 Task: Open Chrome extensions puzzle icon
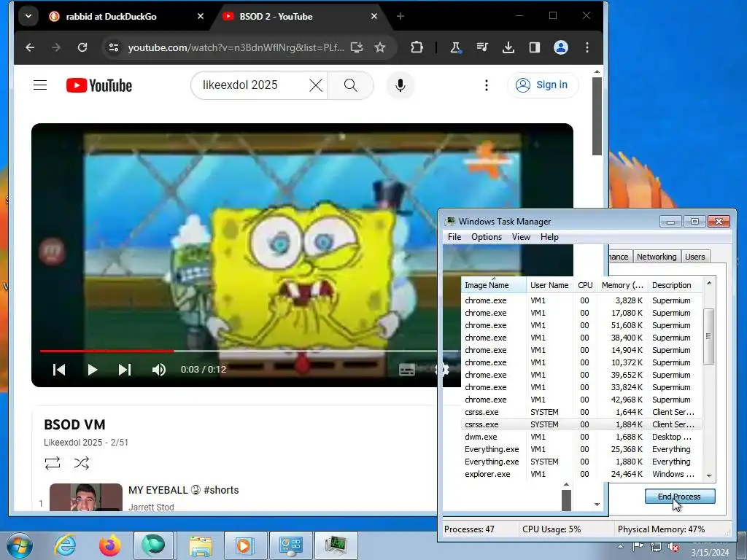point(417,47)
